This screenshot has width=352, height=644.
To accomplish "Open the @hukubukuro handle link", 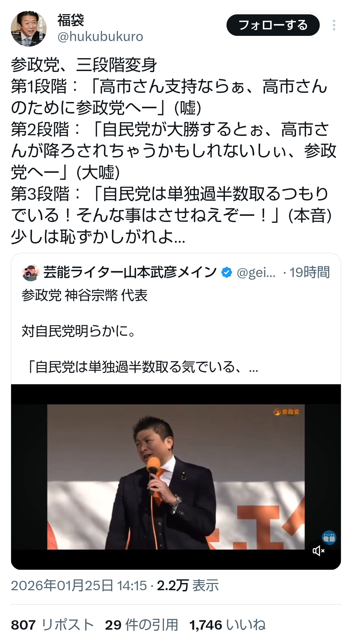I will [x=100, y=37].
